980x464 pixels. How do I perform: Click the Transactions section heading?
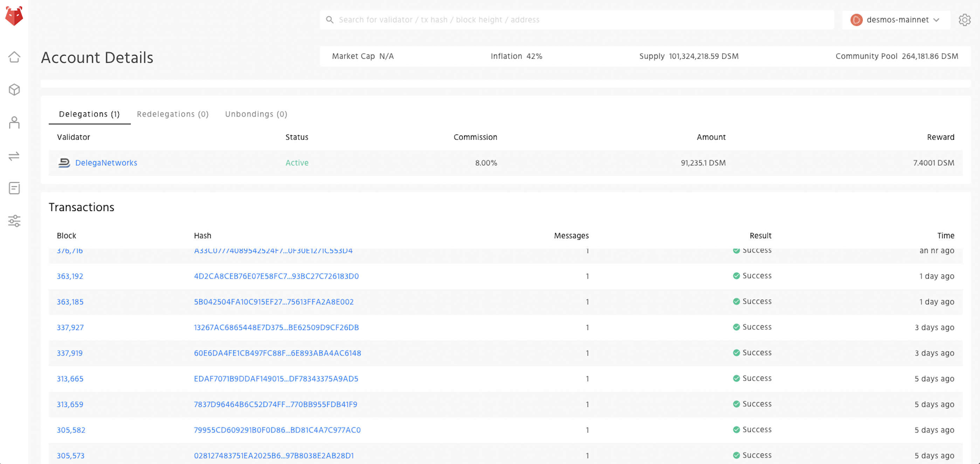point(81,207)
